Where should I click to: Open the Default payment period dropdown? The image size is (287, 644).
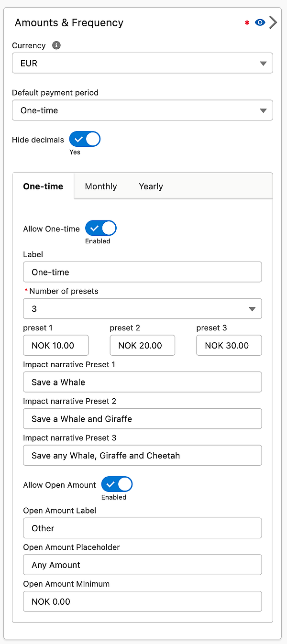pyautogui.click(x=143, y=110)
